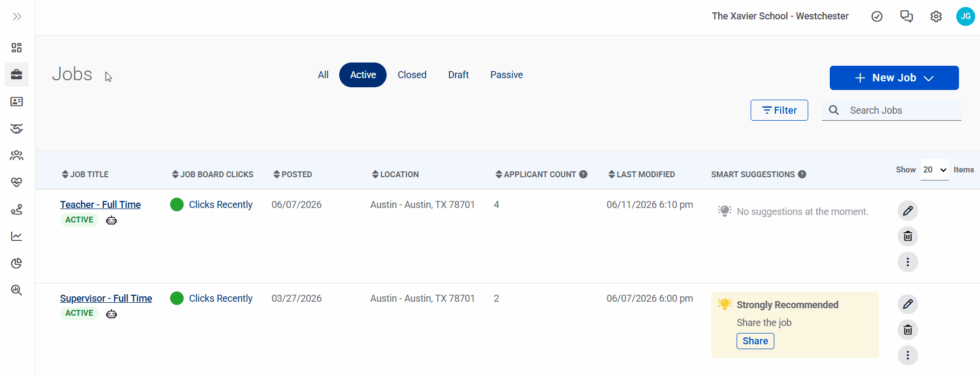
Task: Click the robot icon under Supervisor job
Action: (111, 314)
